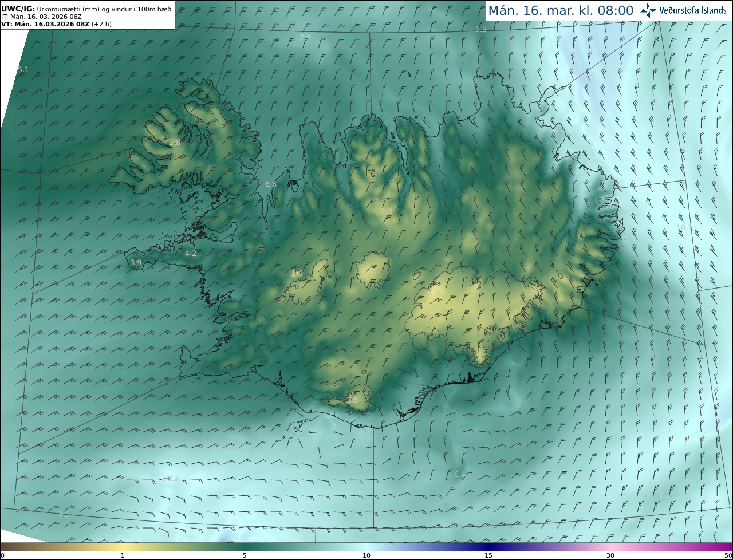Click the Veðurstofa Íslands logo emblem
This screenshot has height=560, width=733.
649,10
